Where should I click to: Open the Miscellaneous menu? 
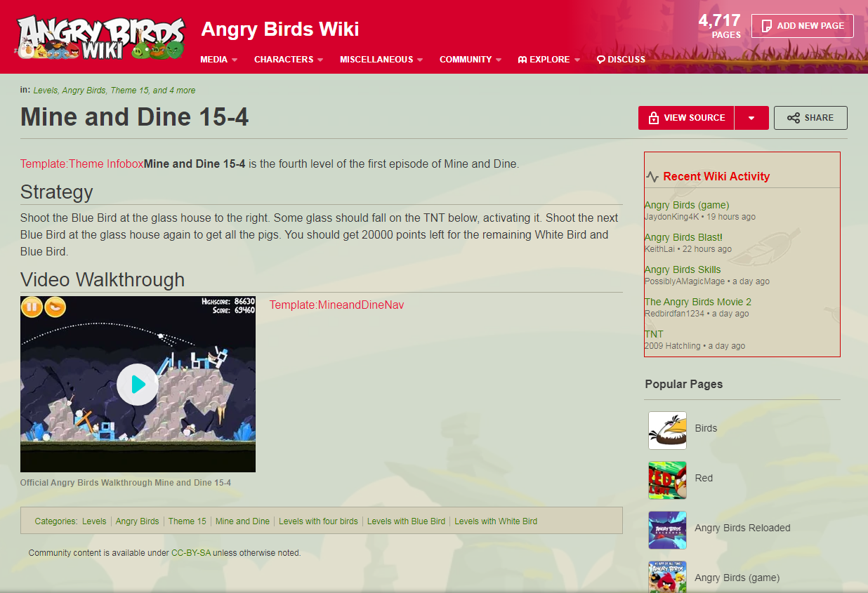click(381, 60)
